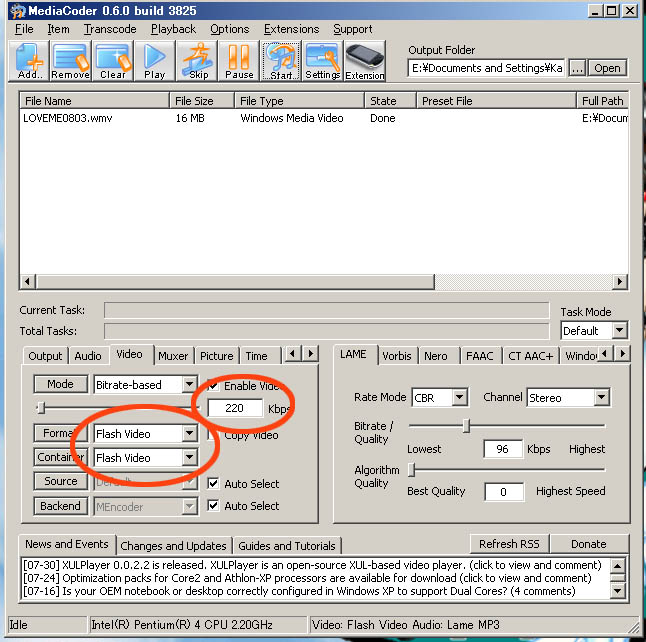Click the Output Folder path field
This screenshot has width=646, height=642.
click(x=486, y=68)
